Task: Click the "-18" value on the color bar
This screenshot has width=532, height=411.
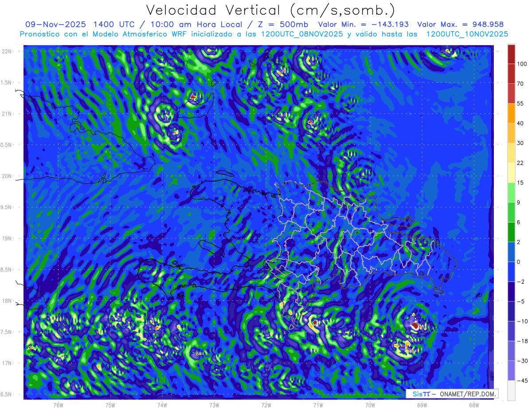Action: coord(522,341)
